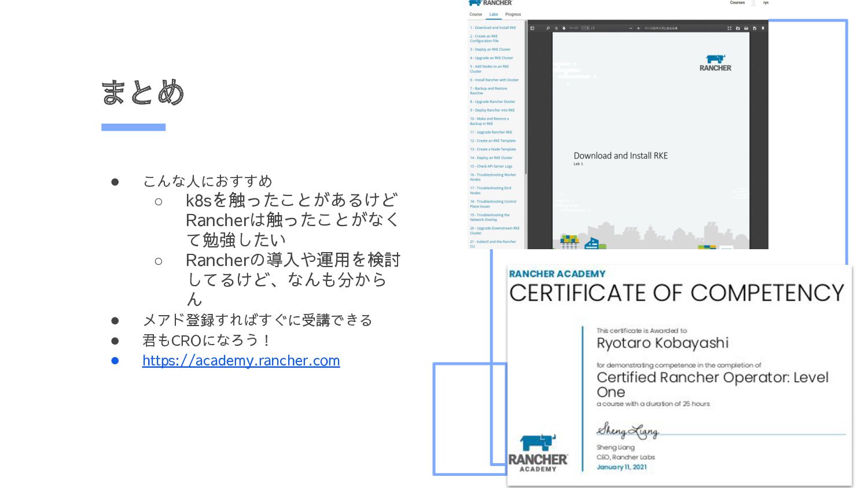
Task: Open lab 20 Upgrade Downstream RKE Cluster
Action: (495, 231)
